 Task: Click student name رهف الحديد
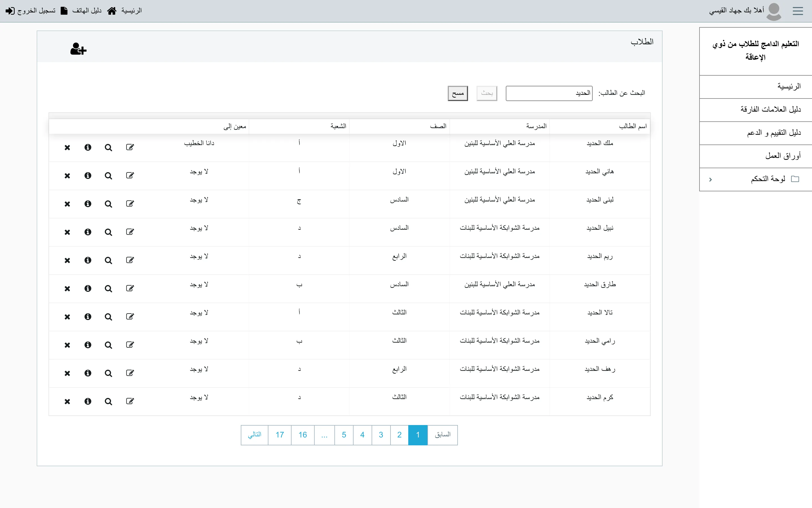(x=600, y=369)
